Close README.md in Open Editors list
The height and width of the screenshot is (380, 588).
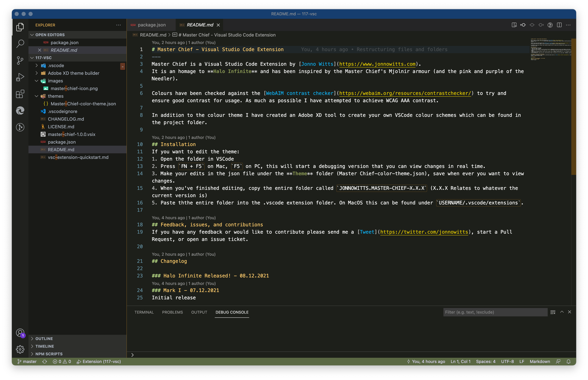[x=39, y=50]
